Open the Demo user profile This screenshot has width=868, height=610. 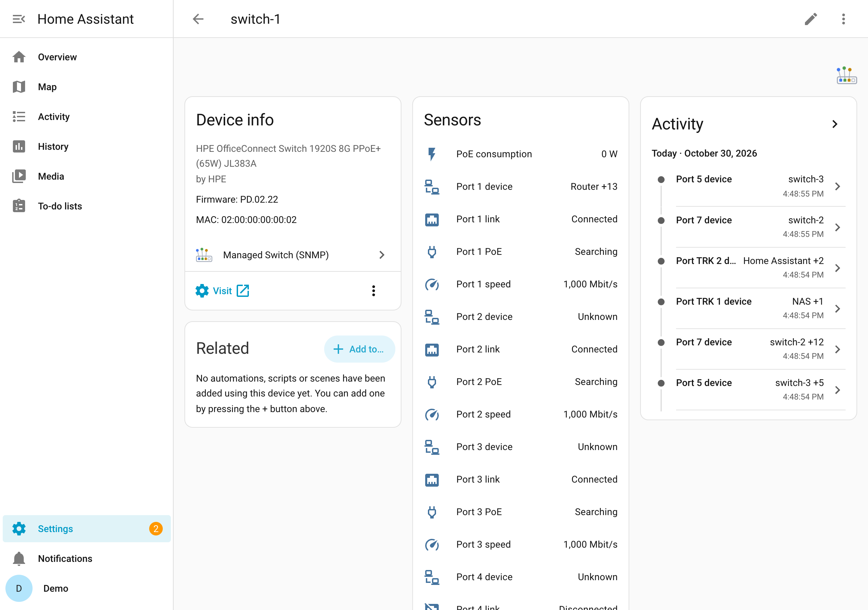[86, 588]
